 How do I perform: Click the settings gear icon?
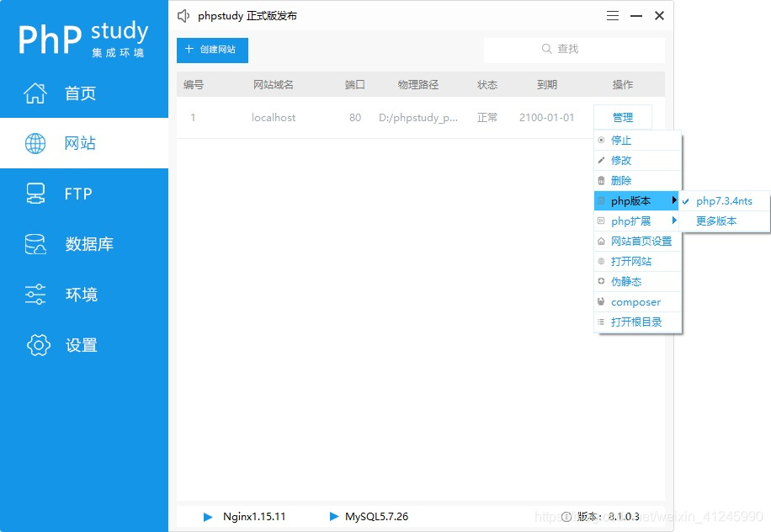(38, 345)
